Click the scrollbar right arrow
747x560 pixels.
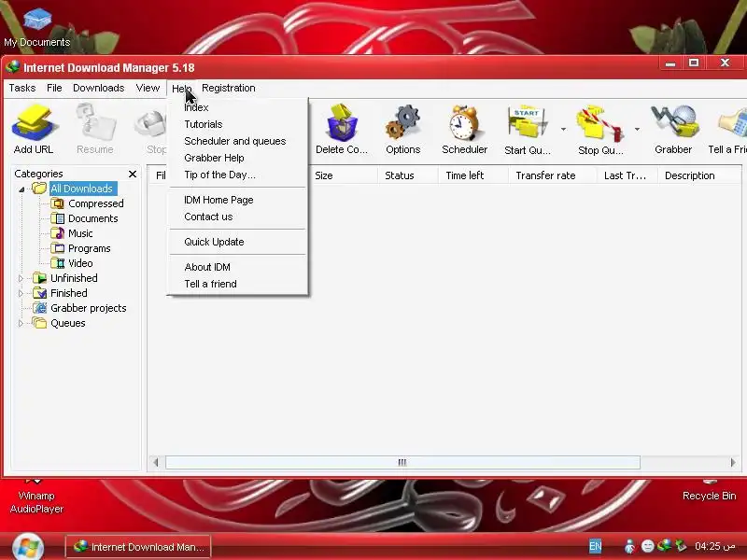click(733, 462)
